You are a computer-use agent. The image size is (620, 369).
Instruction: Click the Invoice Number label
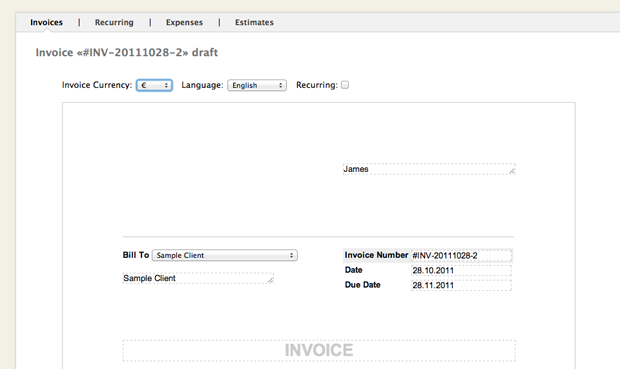pos(376,255)
